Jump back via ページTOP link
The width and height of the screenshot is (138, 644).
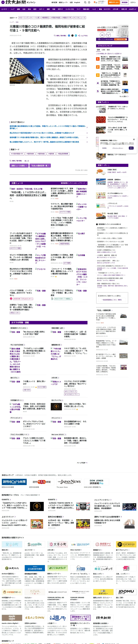pos(82,463)
